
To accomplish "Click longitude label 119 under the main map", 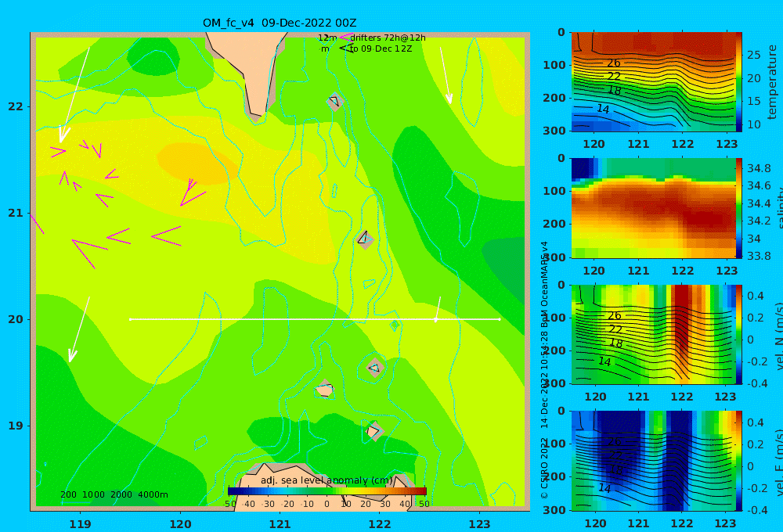I will [x=80, y=524].
